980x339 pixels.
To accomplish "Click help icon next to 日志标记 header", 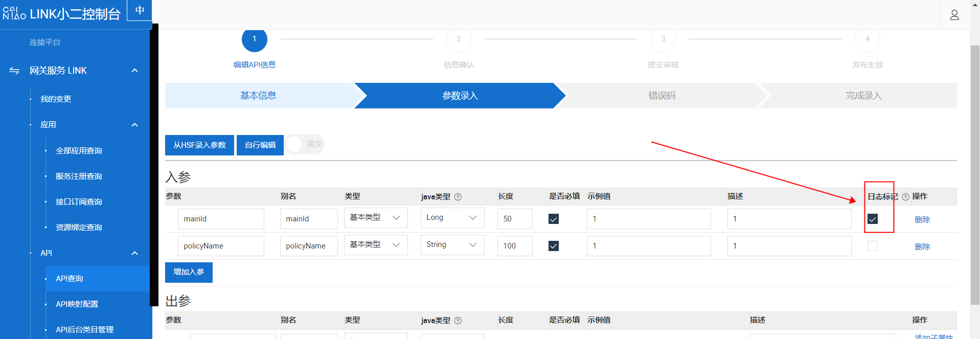I will [x=905, y=197].
